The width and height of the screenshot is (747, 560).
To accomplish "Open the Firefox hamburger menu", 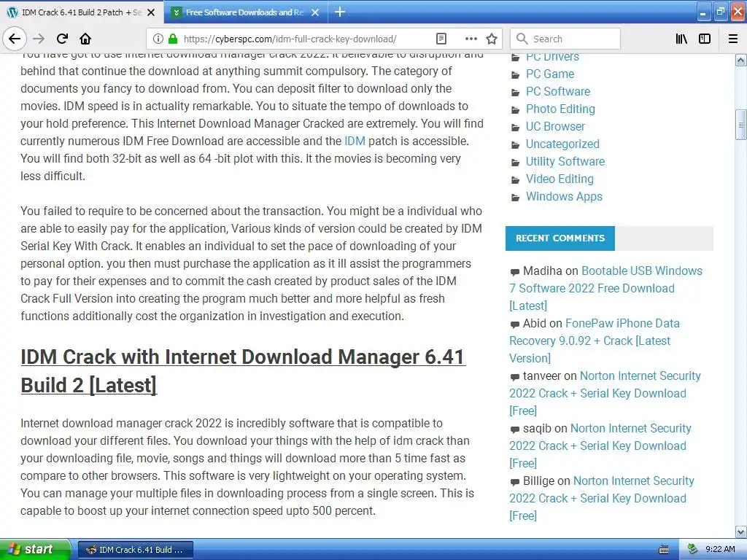I will click(x=733, y=39).
